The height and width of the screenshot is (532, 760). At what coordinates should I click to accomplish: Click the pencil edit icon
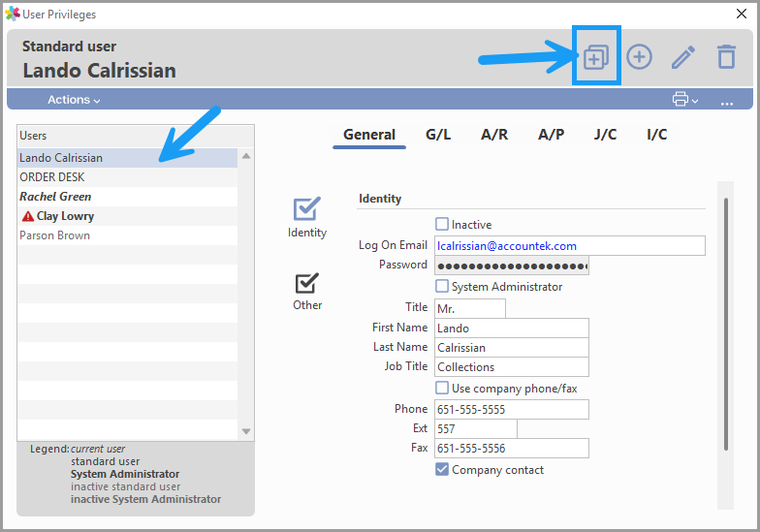pyautogui.click(x=682, y=57)
